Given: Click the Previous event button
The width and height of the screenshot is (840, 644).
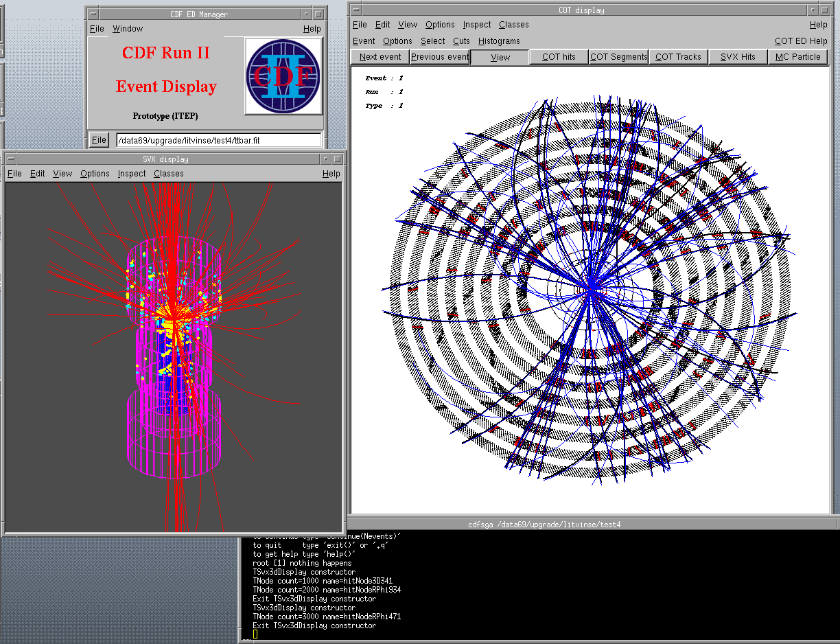Looking at the screenshot, I should click(x=440, y=57).
